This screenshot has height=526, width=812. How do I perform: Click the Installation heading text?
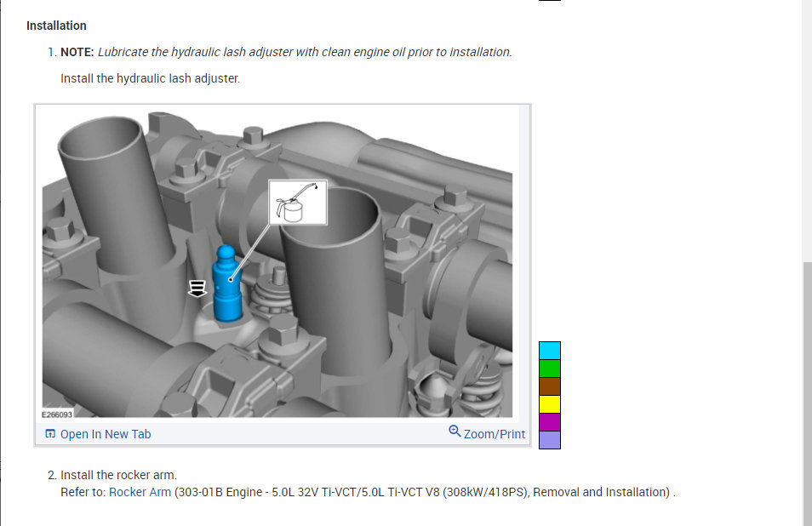click(x=56, y=26)
